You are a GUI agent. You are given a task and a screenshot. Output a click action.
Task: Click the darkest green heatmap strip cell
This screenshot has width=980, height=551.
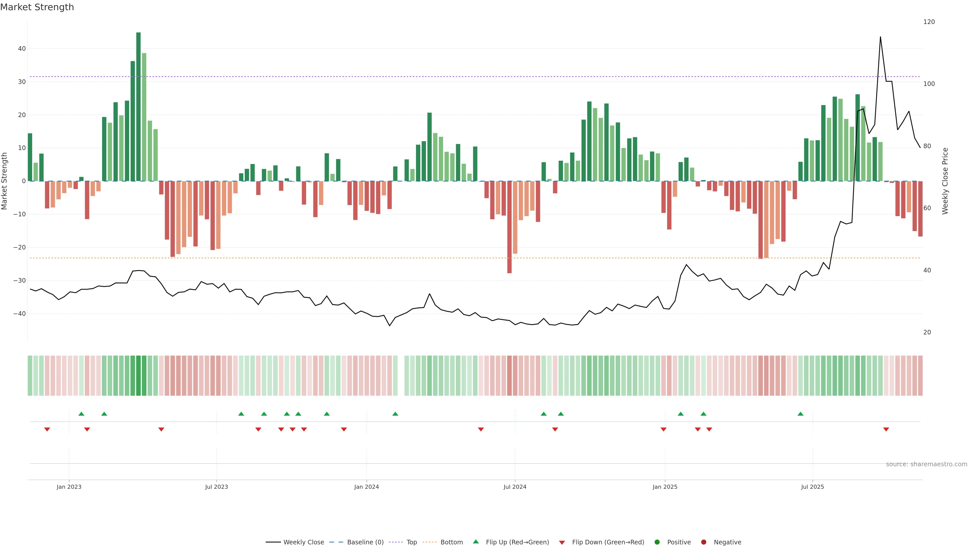coord(139,376)
